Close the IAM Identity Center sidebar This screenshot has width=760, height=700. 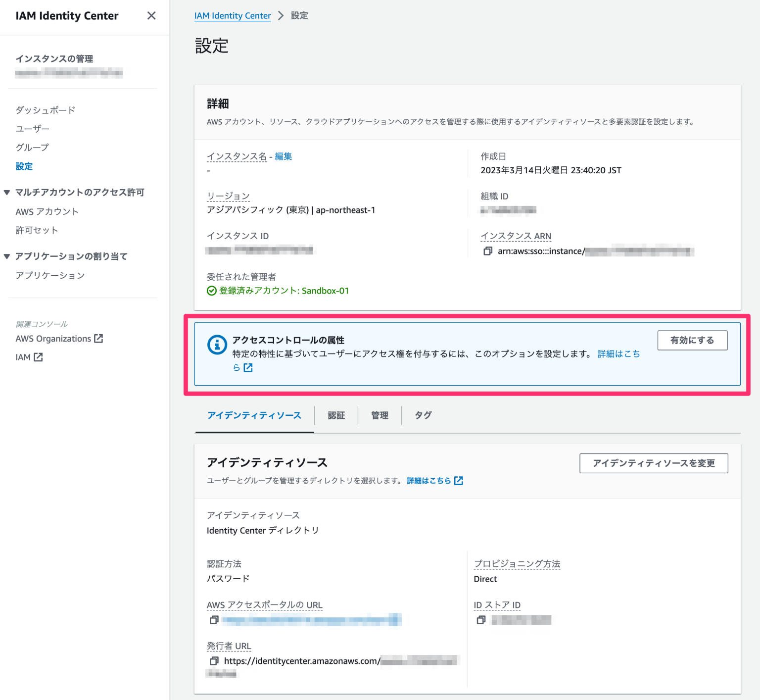[x=151, y=15]
